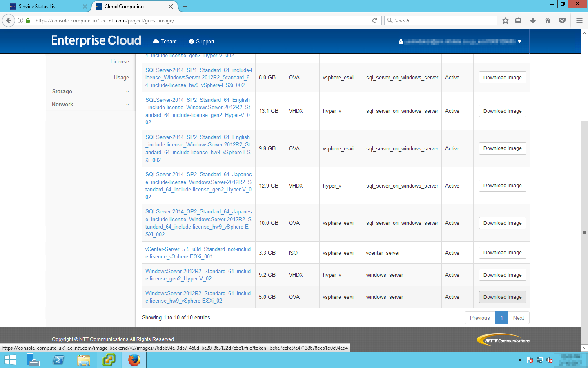Go to the Previous page of entries

480,318
